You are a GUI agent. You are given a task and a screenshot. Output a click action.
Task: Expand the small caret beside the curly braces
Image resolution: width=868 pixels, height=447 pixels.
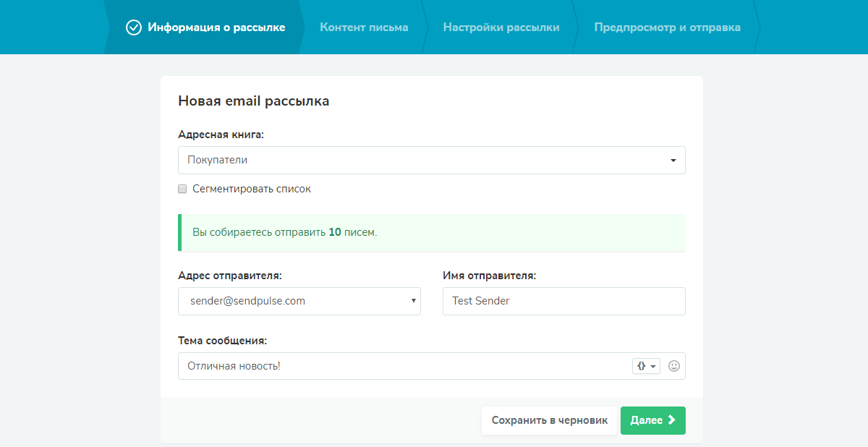point(653,367)
